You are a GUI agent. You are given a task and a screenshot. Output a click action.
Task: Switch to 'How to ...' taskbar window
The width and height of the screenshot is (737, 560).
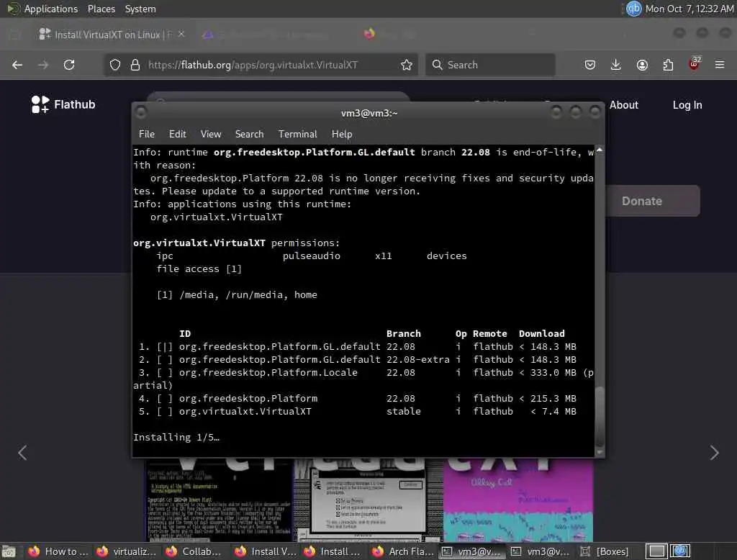(58, 551)
